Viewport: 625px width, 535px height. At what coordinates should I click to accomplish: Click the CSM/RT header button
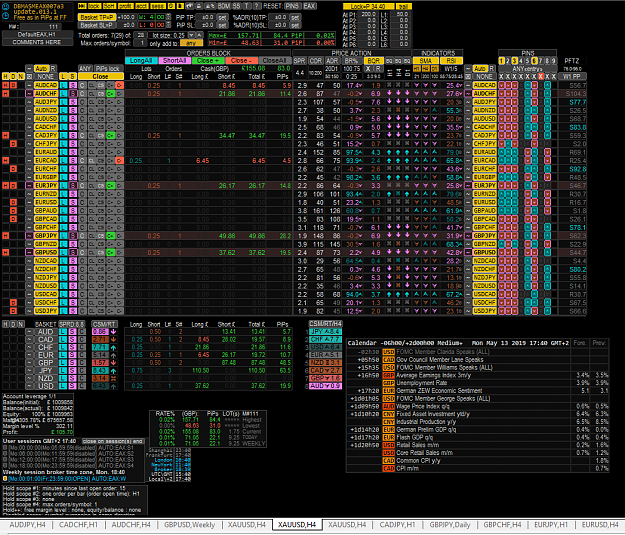[104, 324]
